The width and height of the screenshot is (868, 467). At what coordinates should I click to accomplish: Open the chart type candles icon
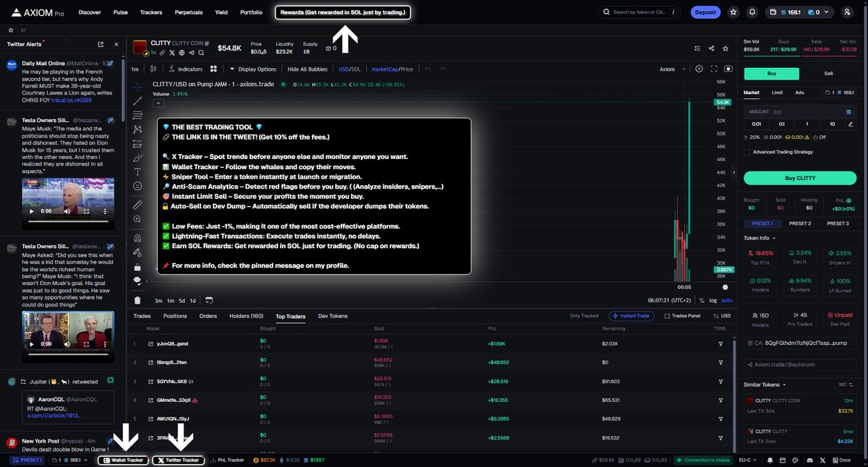click(x=153, y=69)
